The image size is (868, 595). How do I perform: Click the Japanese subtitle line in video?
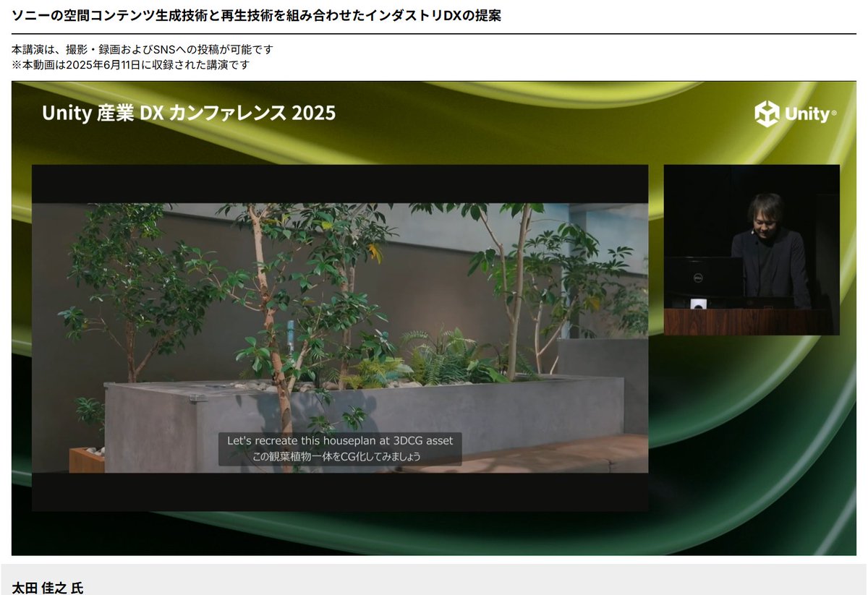(340, 455)
